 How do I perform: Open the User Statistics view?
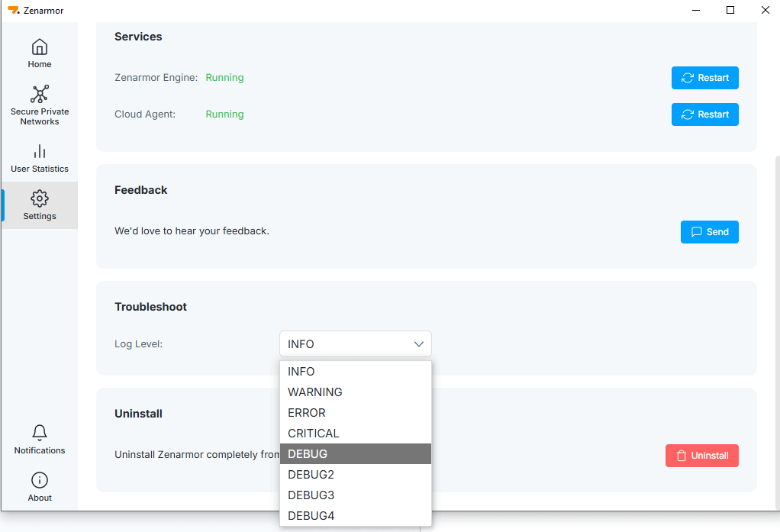(39, 158)
